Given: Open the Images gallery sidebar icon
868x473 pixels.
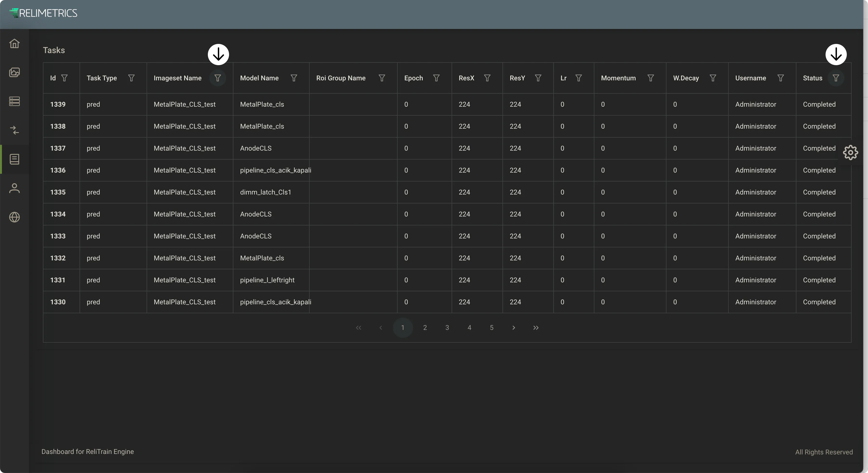Looking at the screenshot, I should 14,72.
